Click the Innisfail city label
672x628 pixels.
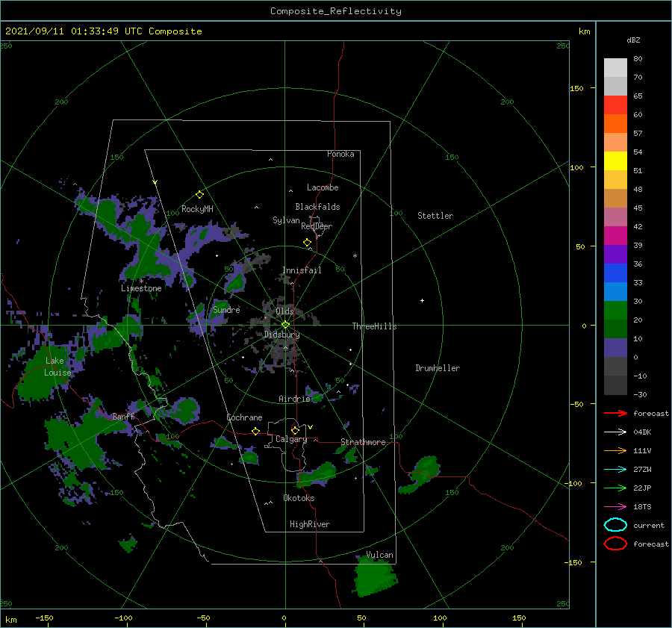coord(302,270)
